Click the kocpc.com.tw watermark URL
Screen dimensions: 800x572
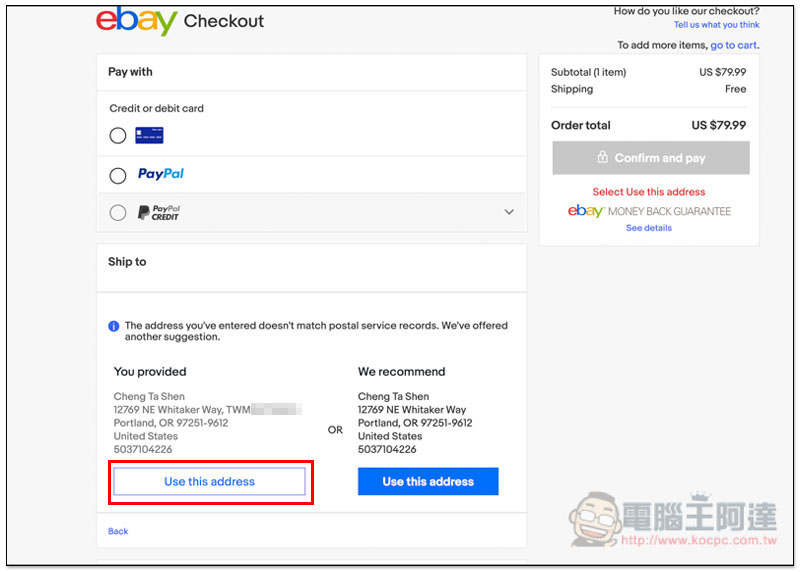(x=699, y=540)
